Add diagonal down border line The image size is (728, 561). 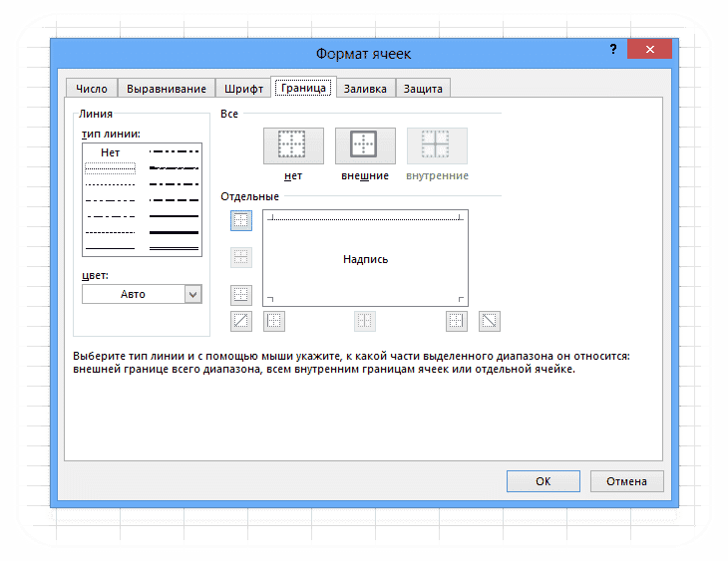(490, 321)
